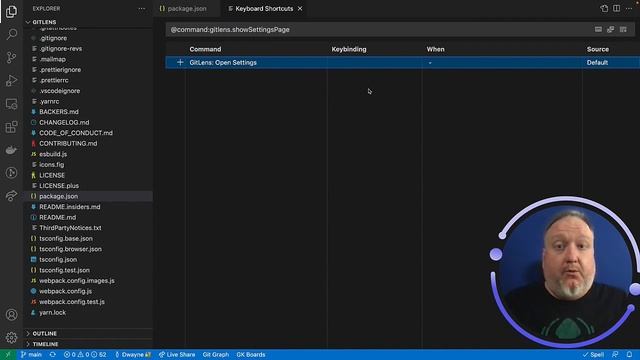Screen dimensions: 640x360
Task: Open GK Boards from status bar
Action: (251, 355)
